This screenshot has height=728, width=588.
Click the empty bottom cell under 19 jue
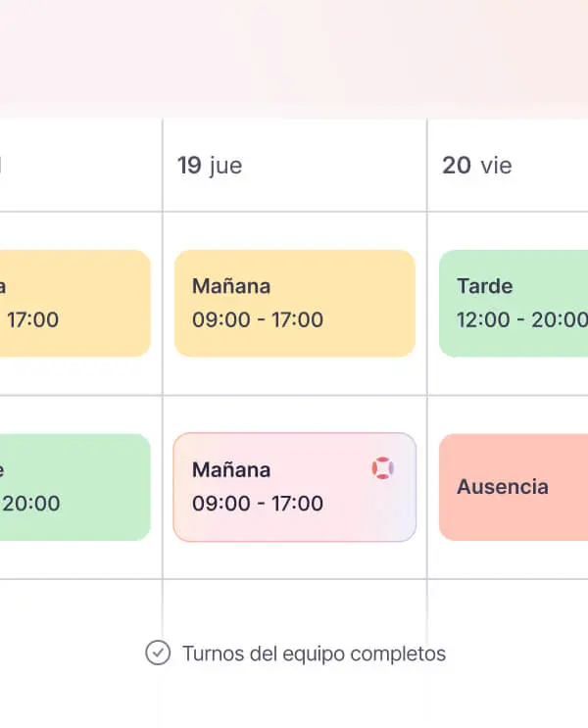294,607
